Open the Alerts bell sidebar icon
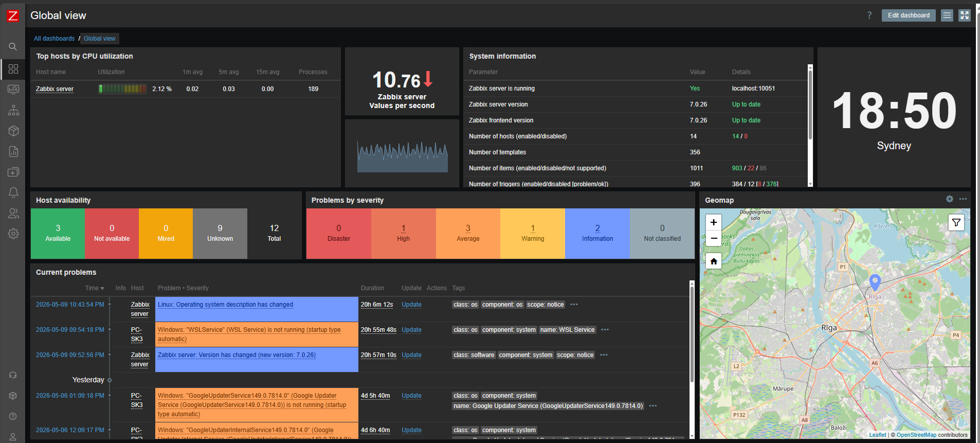The height and width of the screenshot is (443, 980). [13, 192]
